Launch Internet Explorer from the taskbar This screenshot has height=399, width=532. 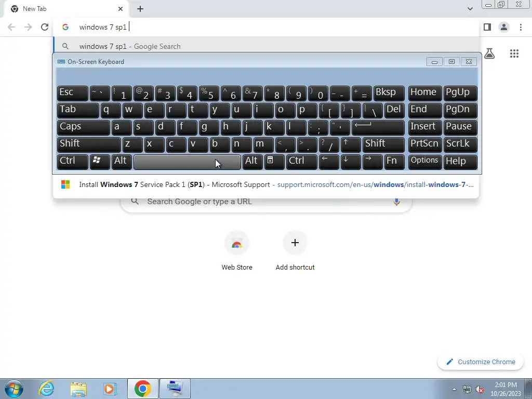tap(46, 389)
